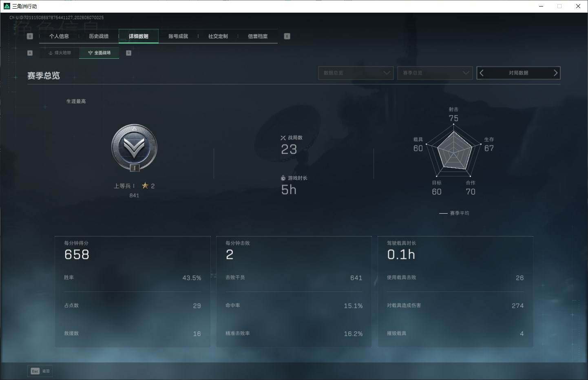The width and height of the screenshot is (588, 380).
Task: Click the right arrow beside 对局数据
Action: click(x=555, y=73)
